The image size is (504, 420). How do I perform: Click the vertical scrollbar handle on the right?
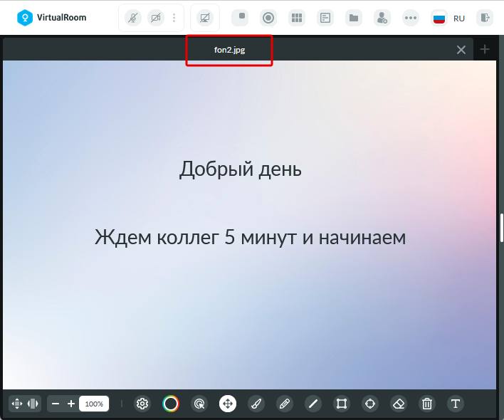pyautogui.click(x=502, y=228)
